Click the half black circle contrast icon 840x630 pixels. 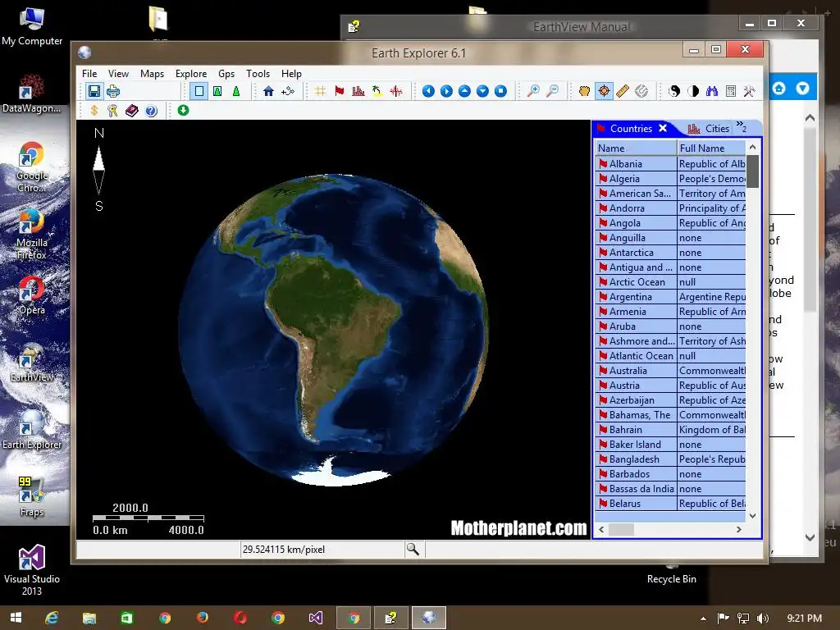click(x=693, y=91)
